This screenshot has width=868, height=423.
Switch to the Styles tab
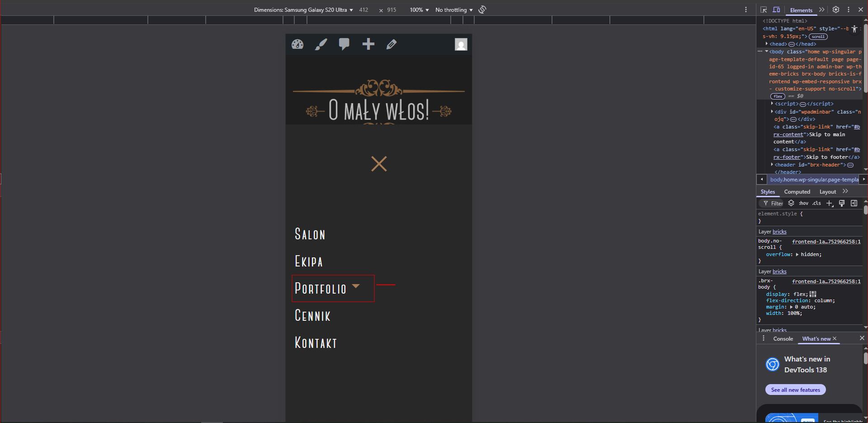[x=768, y=192]
